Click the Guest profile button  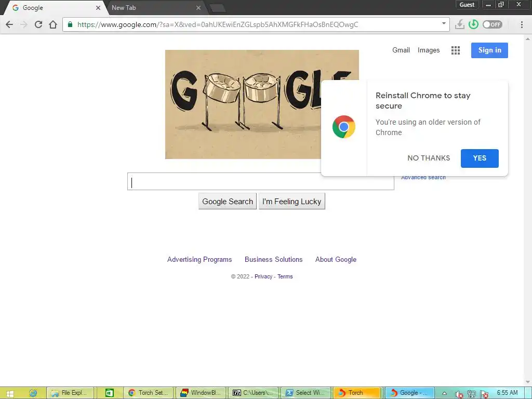click(x=467, y=4)
